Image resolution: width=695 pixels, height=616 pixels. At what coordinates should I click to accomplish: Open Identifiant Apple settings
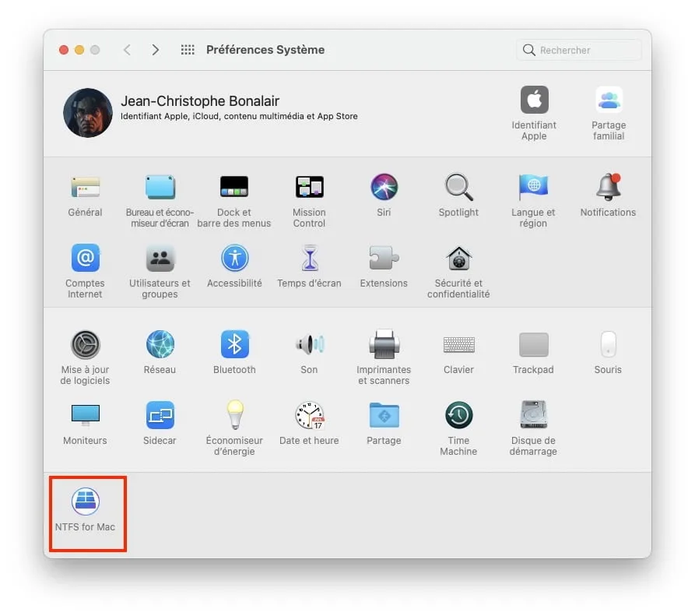[534, 105]
